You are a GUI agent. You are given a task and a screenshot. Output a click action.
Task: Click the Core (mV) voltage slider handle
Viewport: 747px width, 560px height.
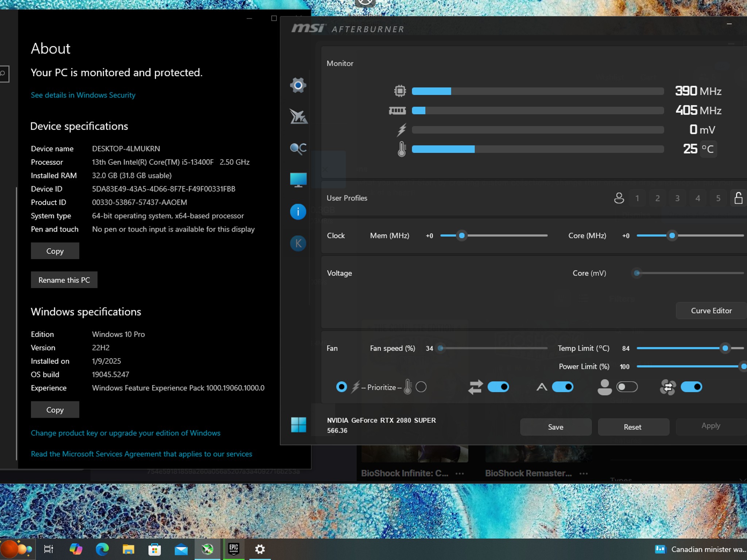pos(637,273)
